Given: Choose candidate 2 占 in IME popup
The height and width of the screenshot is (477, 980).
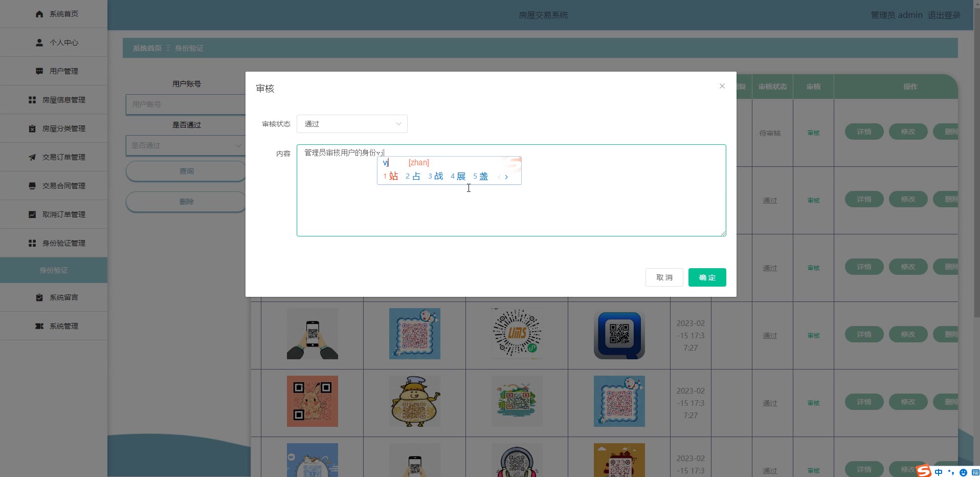Looking at the screenshot, I should pos(413,177).
